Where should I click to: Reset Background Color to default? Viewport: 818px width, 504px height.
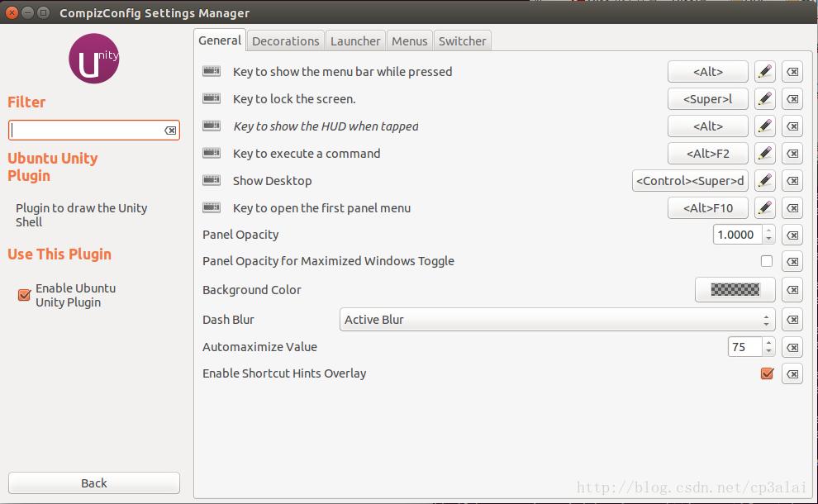click(792, 289)
